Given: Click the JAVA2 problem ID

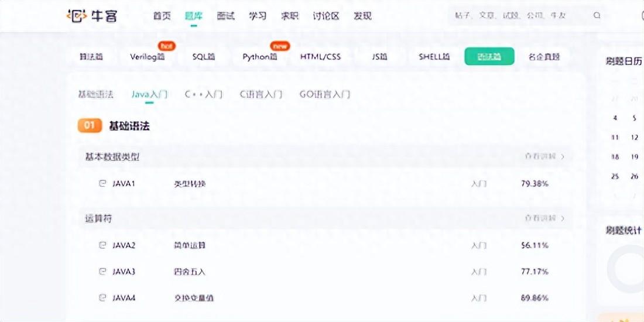Looking at the screenshot, I should pos(124,245).
